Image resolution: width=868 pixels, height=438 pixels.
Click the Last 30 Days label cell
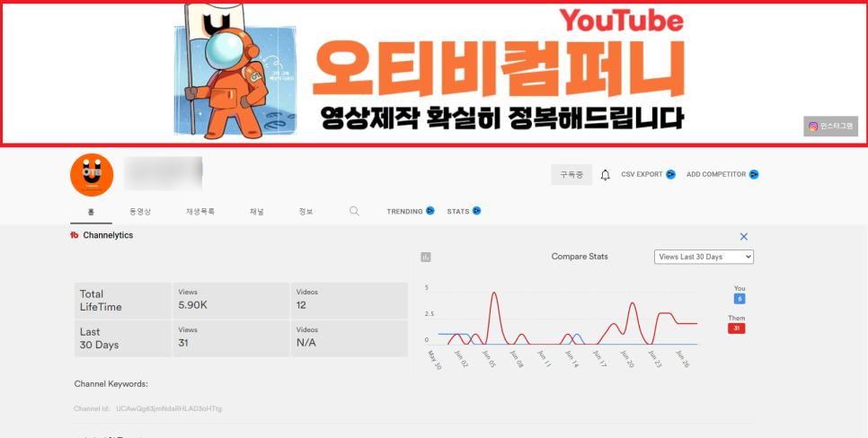pos(123,338)
